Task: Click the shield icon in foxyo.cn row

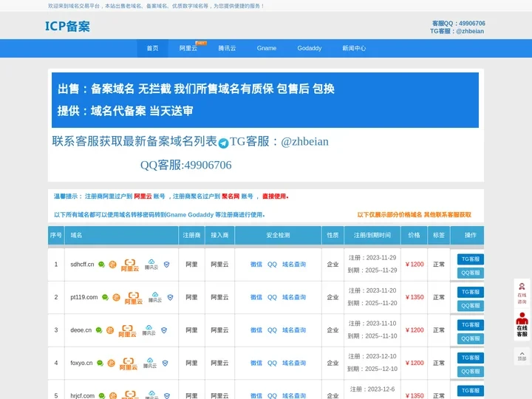Action: click(166, 364)
